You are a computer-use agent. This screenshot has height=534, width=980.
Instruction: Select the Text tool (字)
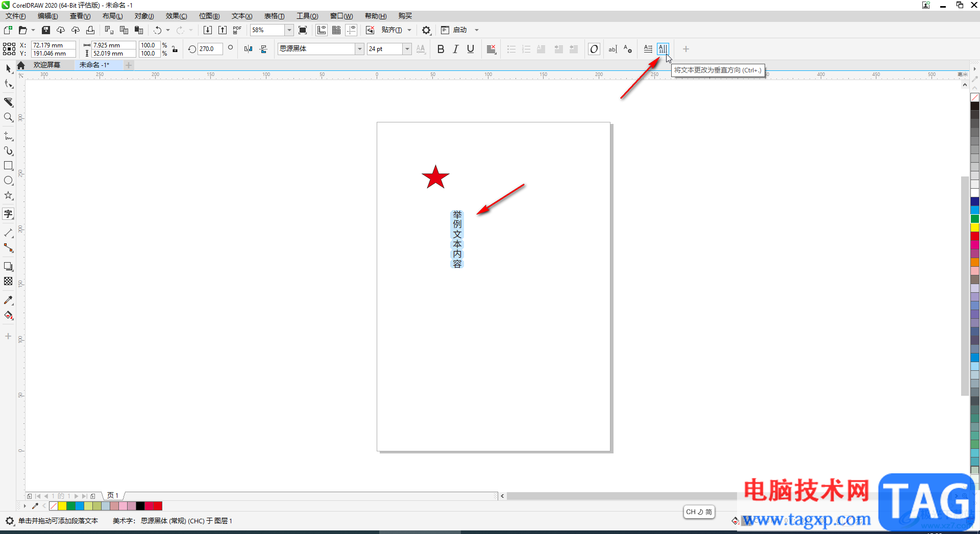pyautogui.click(x=8, y=214)
